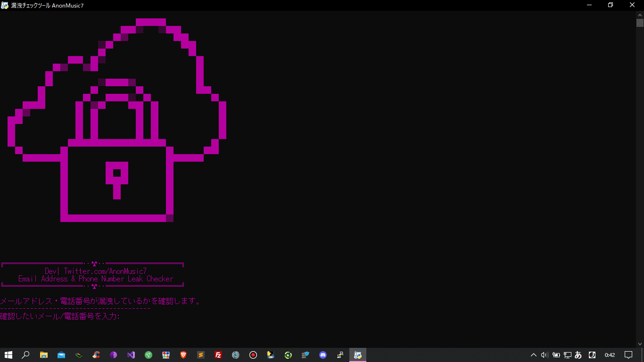Click the Windows Search magnifier

coord(26,355)
